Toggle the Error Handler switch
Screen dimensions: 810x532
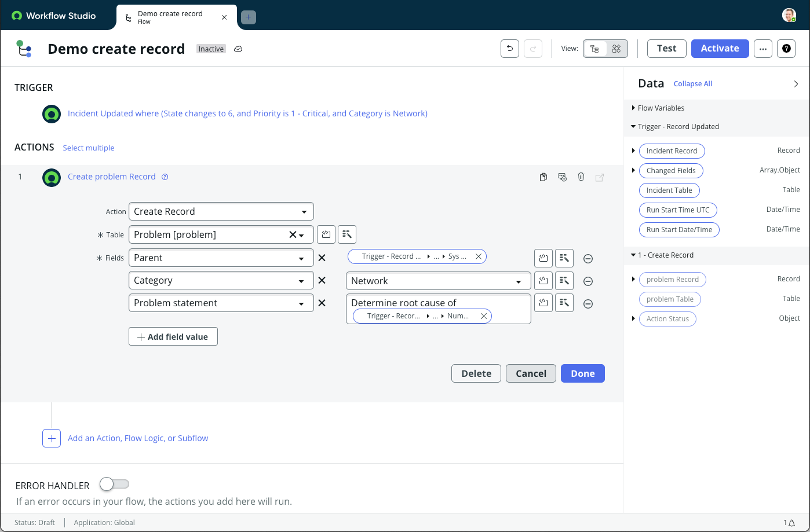[x=114, y=484]
